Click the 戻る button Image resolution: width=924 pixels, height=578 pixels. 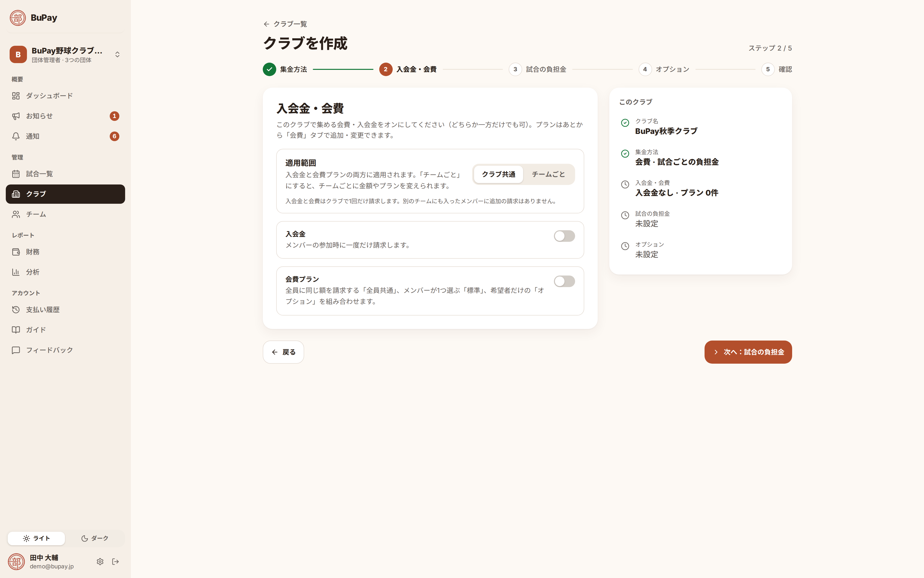click(x=283, y=352)
